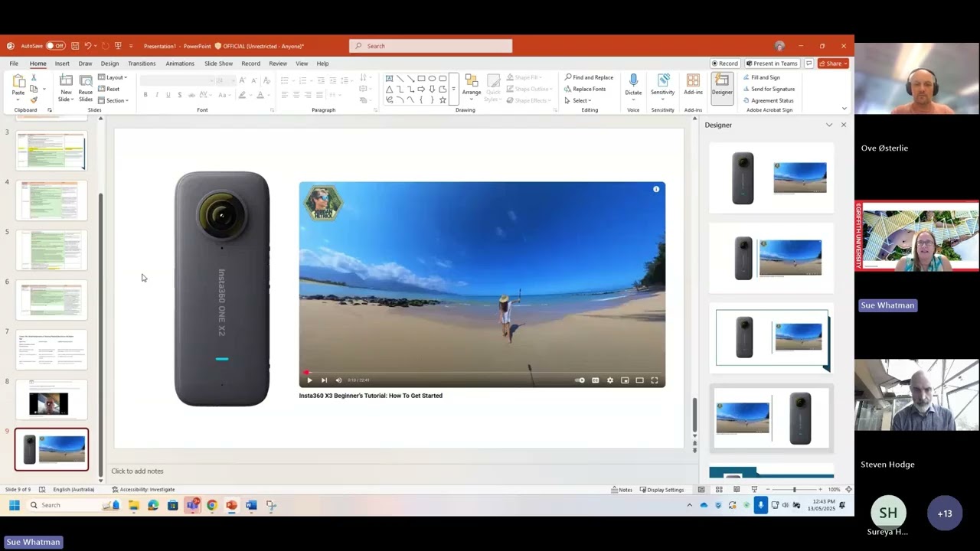This screenshot has width=980, height=551.
Task: Enter video fullscreen mode
Action: 655,380
